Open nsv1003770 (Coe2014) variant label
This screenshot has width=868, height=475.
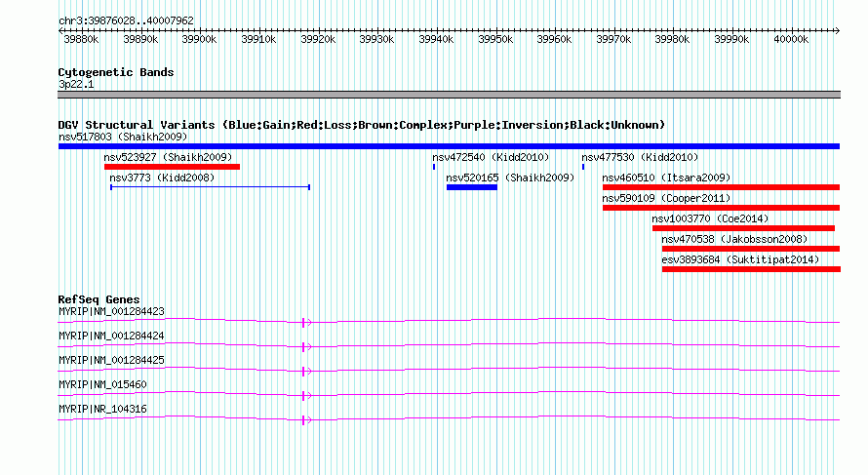[710, 218]
